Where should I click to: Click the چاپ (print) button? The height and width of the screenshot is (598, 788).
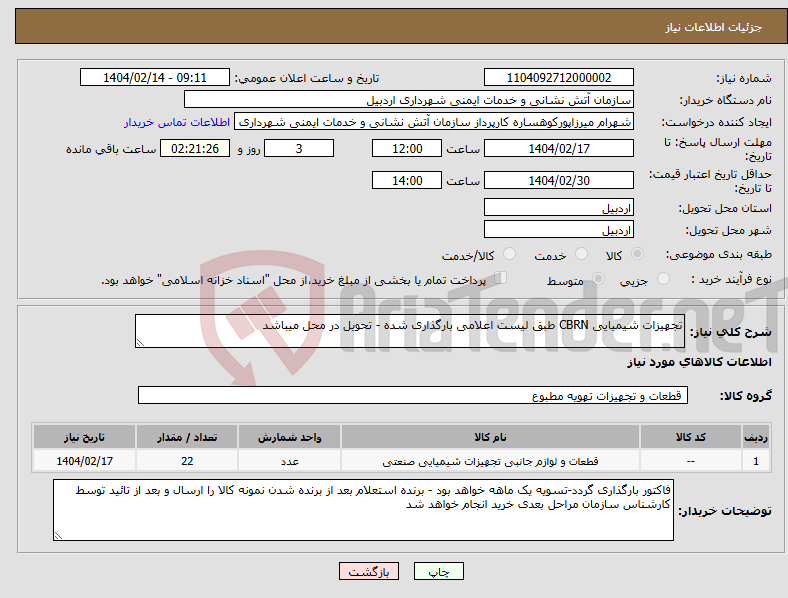click(x=438, y=571)
